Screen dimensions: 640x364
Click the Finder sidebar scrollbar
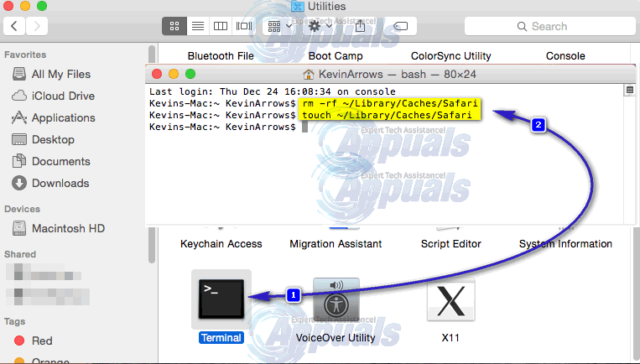(x=152, y=153)
